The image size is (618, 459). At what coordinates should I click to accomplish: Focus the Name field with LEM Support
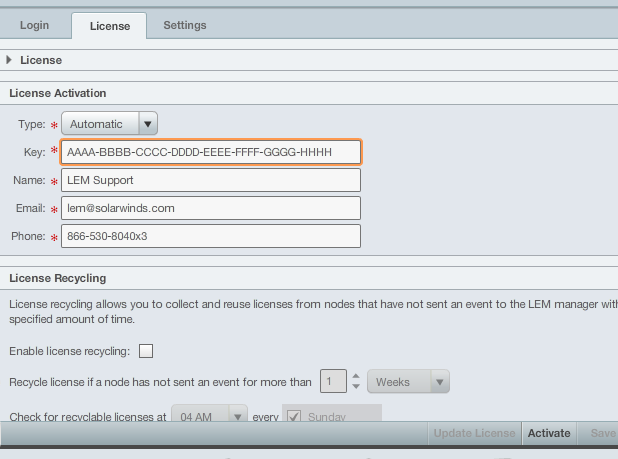(x=210, y=180)
